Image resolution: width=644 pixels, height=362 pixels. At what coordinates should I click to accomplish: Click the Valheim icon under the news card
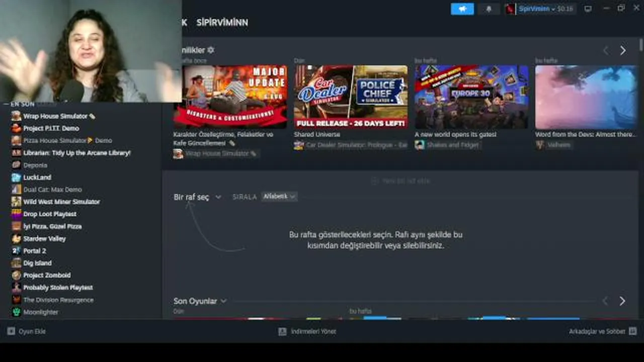click(540, 145)
